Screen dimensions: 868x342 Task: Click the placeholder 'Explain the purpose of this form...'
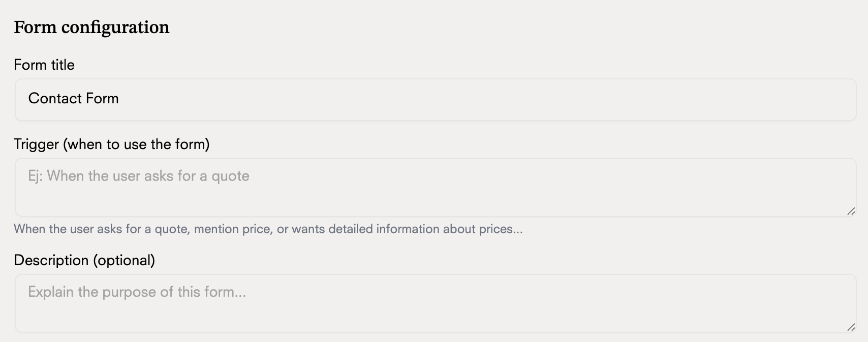tap(137, 292)
